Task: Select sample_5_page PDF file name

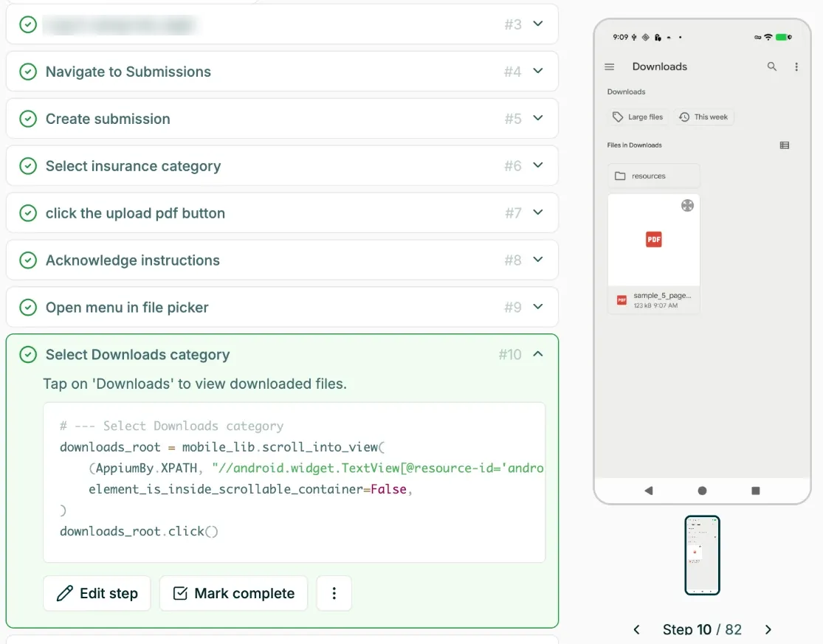Action: coord(662,295)
